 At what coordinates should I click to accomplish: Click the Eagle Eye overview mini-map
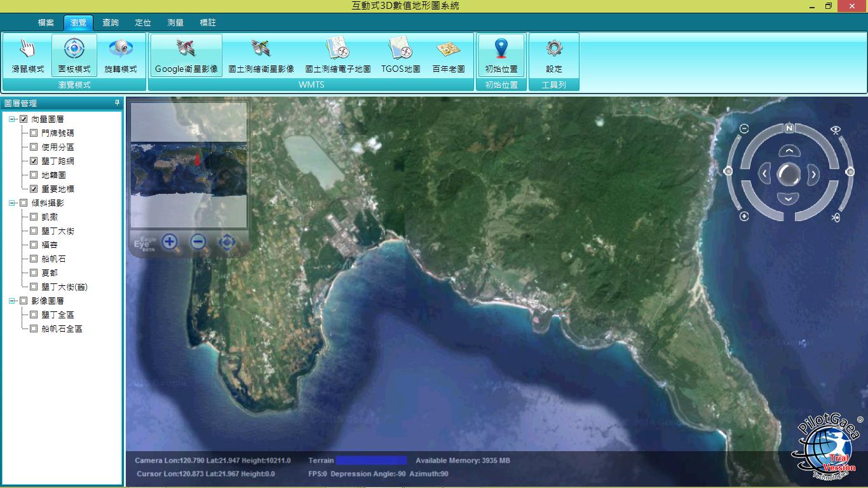pos(187,165)
